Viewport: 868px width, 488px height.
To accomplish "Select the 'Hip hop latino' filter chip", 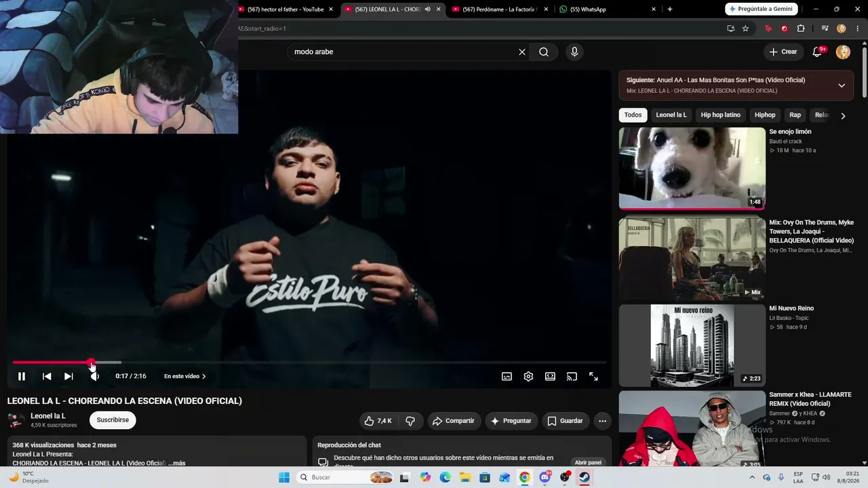I will [721, 115].
